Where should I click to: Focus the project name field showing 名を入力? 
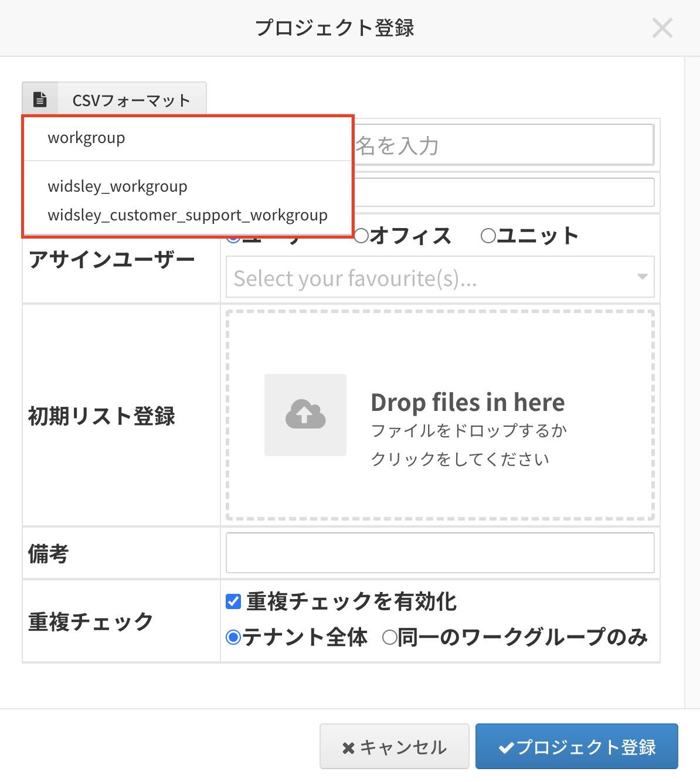pyautogui.click(x=503, y=145)
